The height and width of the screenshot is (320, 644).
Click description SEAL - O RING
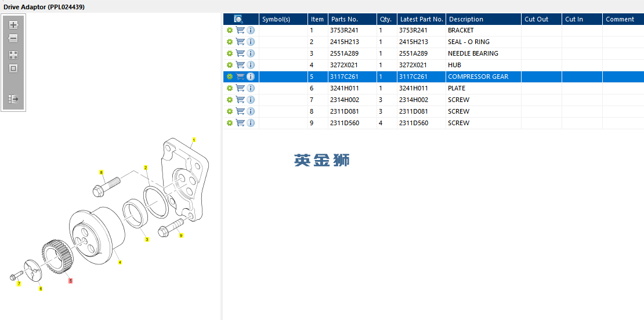coord(469,42)
